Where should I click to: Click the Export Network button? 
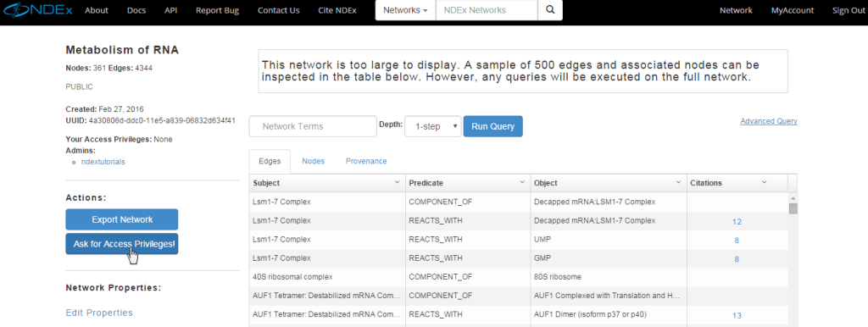(x=122, y=219)
